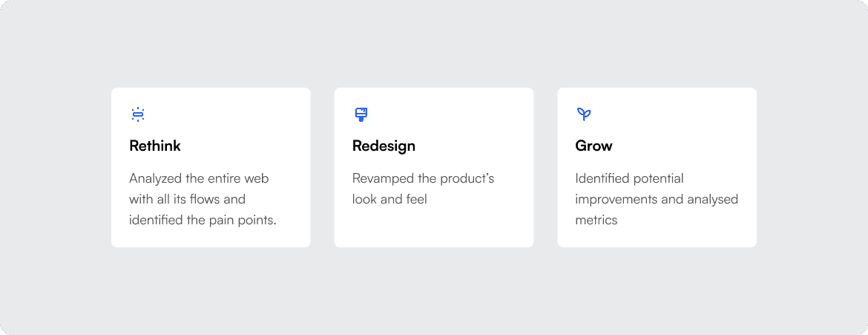This screenshot has height=335, width=868.
Task: Click "metrics" word in Grow card
Action: click(x=596, y=220)
